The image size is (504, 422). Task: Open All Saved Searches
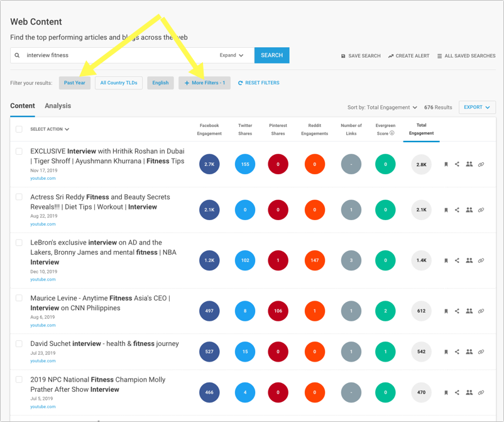[466, 56]
